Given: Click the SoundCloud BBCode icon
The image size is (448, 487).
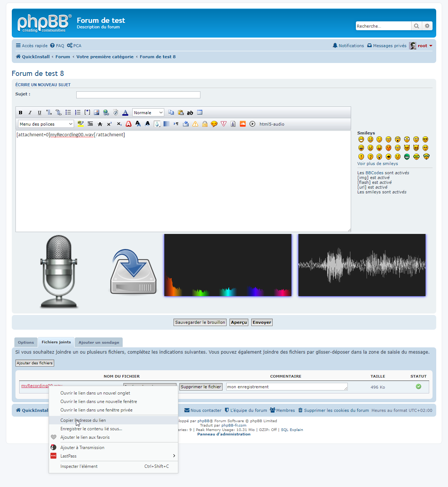Looking at the screenshot, I should [243, 124].
